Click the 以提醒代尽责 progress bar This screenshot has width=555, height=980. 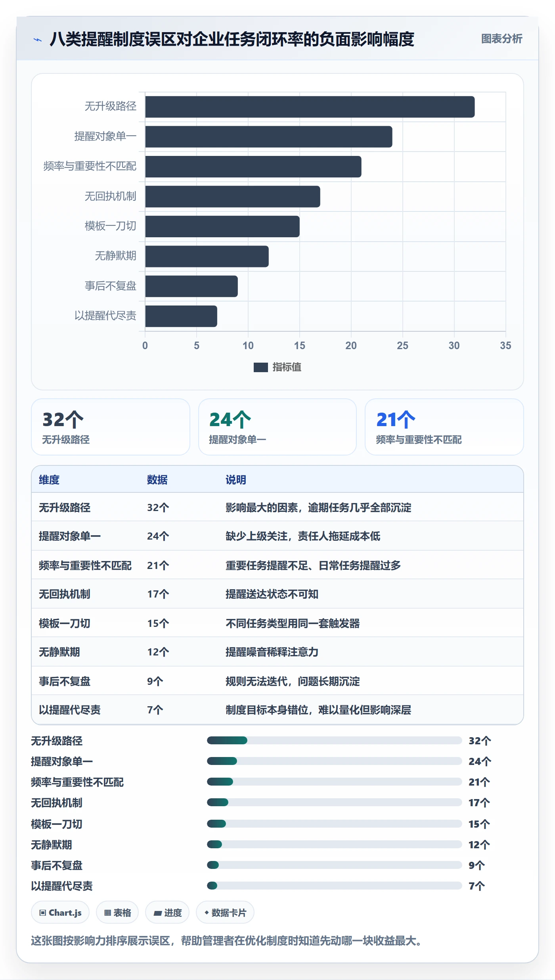334,886
